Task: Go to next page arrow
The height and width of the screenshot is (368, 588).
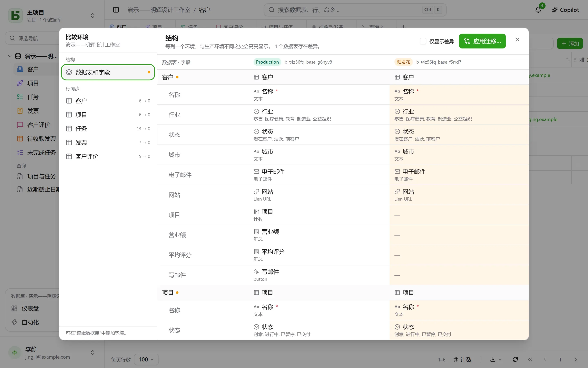Action: pos(576,359)
